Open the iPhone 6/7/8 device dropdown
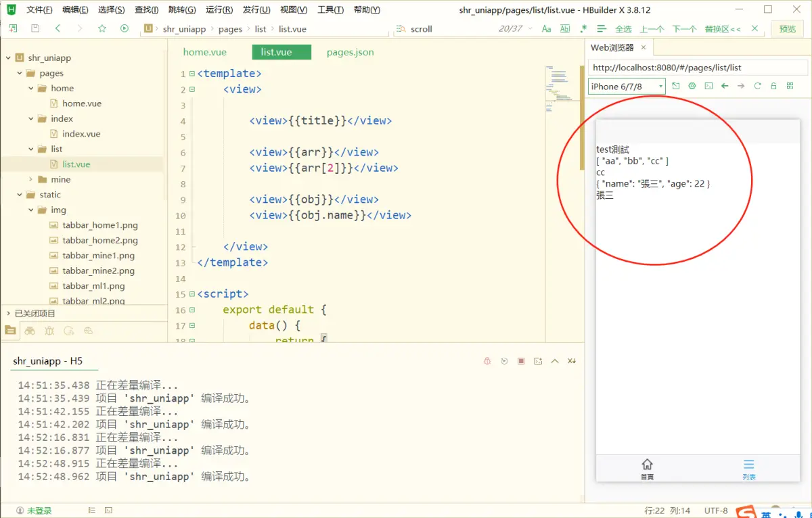The width and height of the screenshot is (812, 518). [627, 86]
